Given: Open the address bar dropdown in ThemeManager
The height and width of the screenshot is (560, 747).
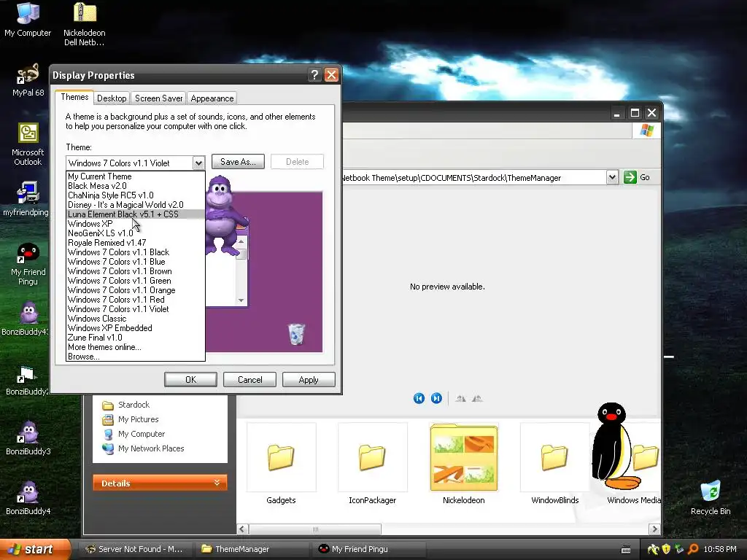Looking at the screenshot, I should (612, 178).
